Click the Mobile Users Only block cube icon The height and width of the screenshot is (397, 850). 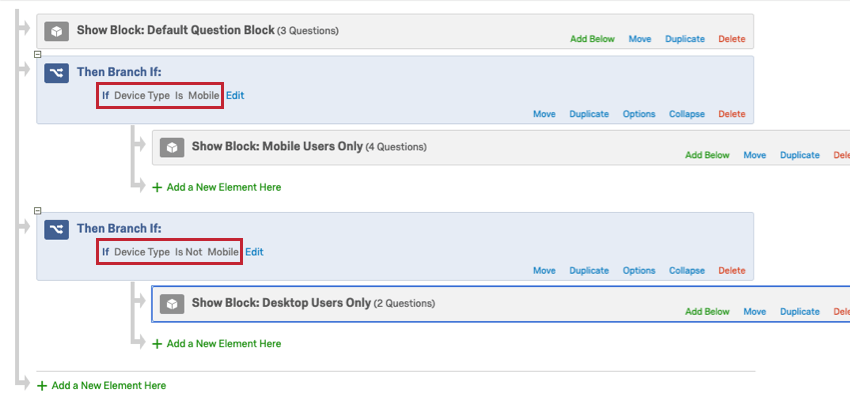[x=172, y=148]
